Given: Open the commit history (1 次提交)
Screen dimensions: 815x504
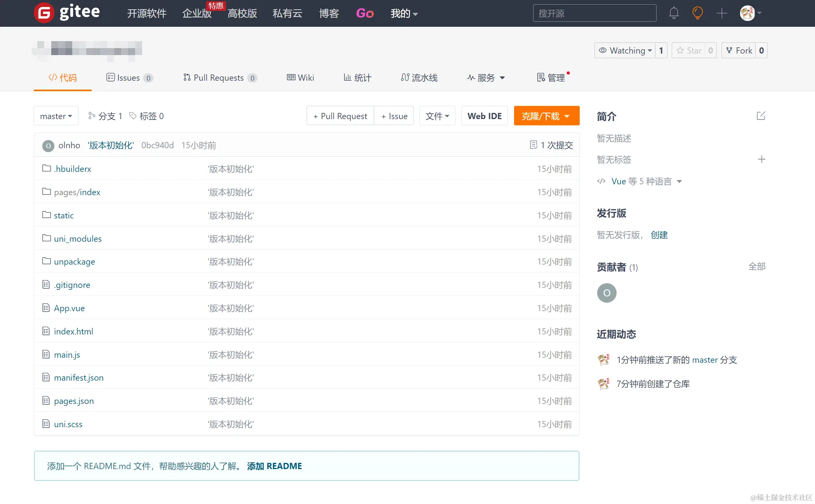Looking at the screenshot, I should tap(551, 145).
